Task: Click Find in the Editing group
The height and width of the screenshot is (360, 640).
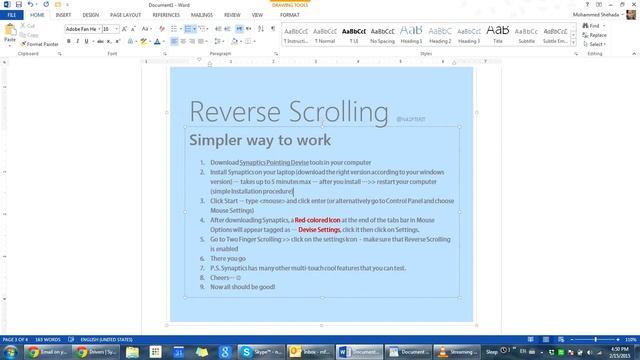Action: coord(594,26)
